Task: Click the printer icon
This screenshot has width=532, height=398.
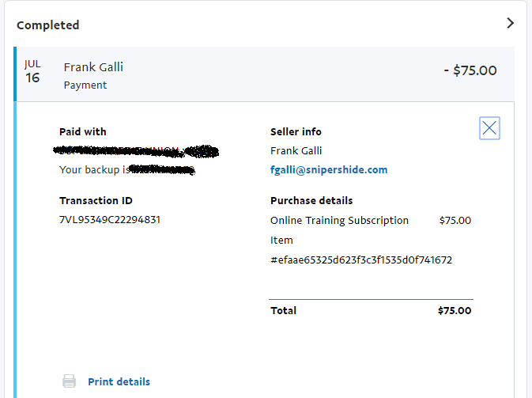Action: pyautogui.click(x=70, y=381)
